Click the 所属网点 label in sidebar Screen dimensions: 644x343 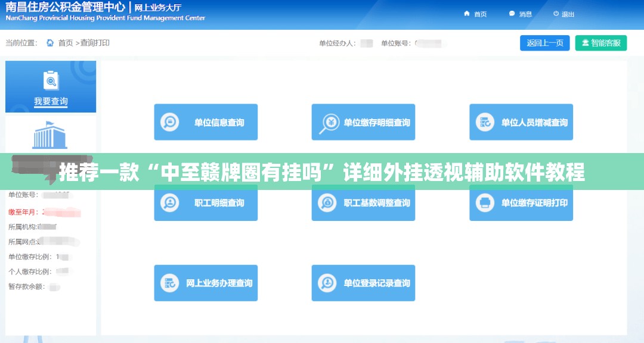[23, 242]
